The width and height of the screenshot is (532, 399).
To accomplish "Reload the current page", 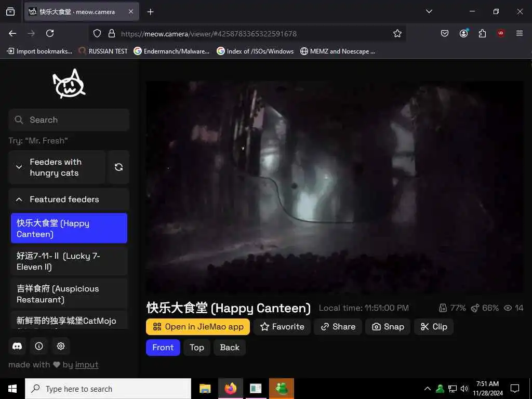I will point(50,33).
